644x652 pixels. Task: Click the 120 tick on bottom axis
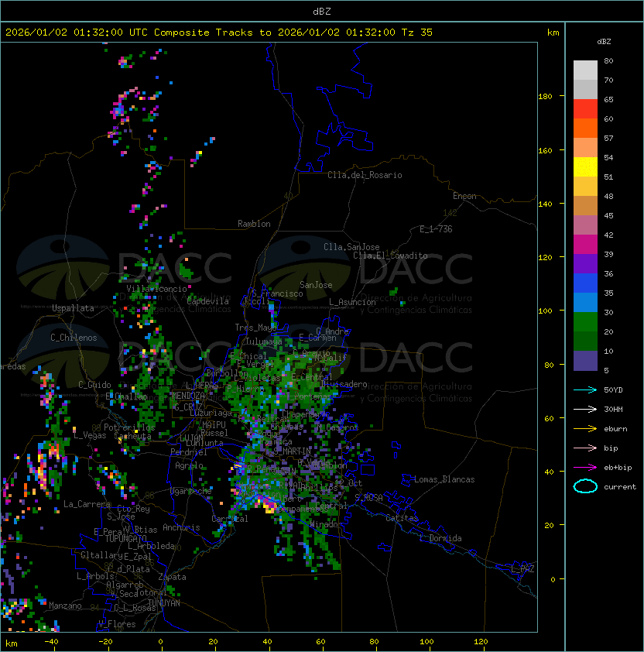pos(481,642)
